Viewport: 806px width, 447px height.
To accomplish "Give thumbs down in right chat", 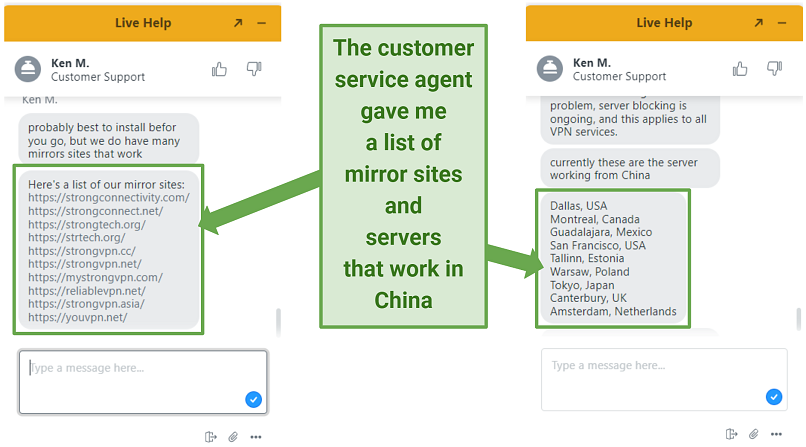I will 775,68.
